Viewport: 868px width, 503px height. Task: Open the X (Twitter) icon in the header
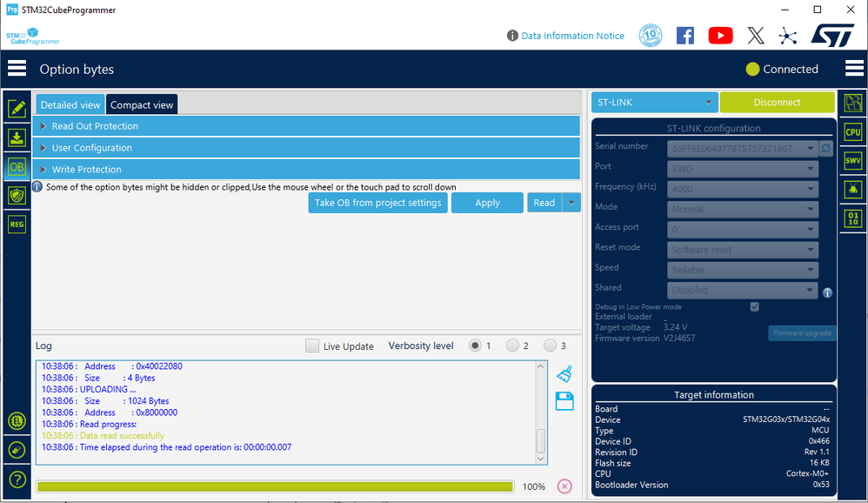[756, 36]
